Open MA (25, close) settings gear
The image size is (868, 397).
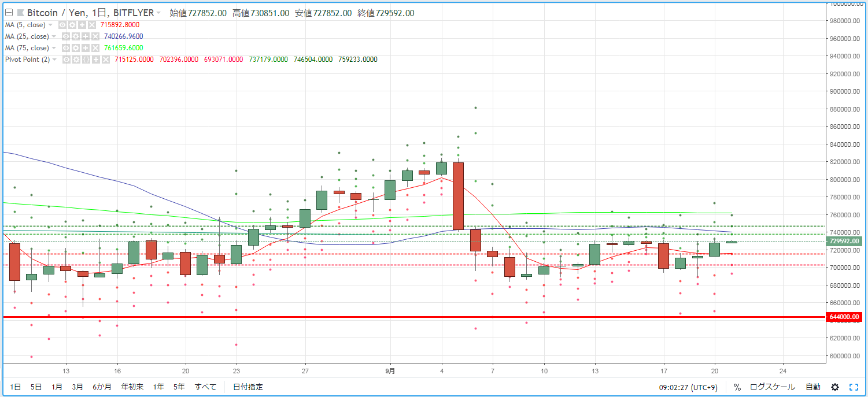pyautogui.click(x=76, y=36)
